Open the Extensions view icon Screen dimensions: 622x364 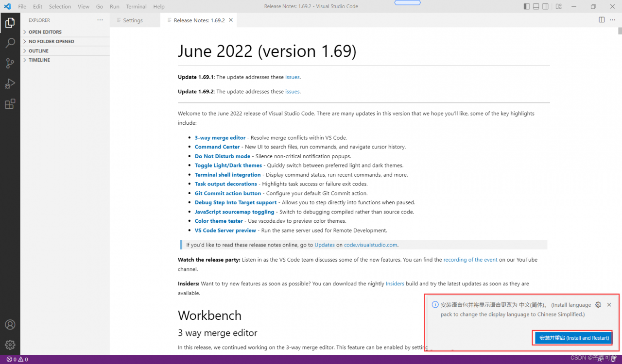pos(10,104)
